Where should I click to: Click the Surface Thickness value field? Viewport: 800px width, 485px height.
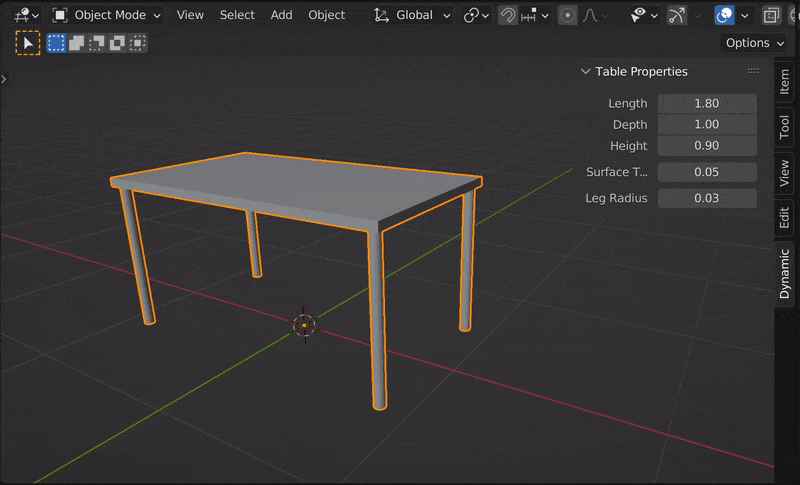707,172
